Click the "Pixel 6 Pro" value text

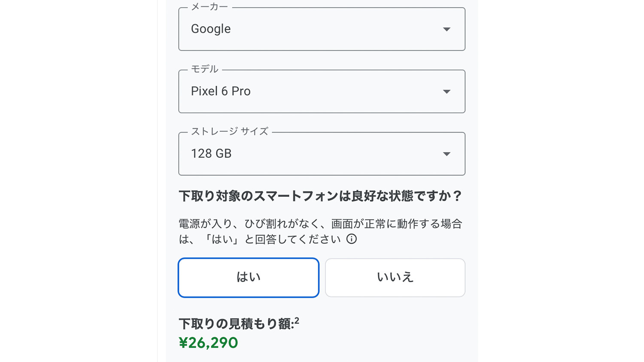coord(221,91)
